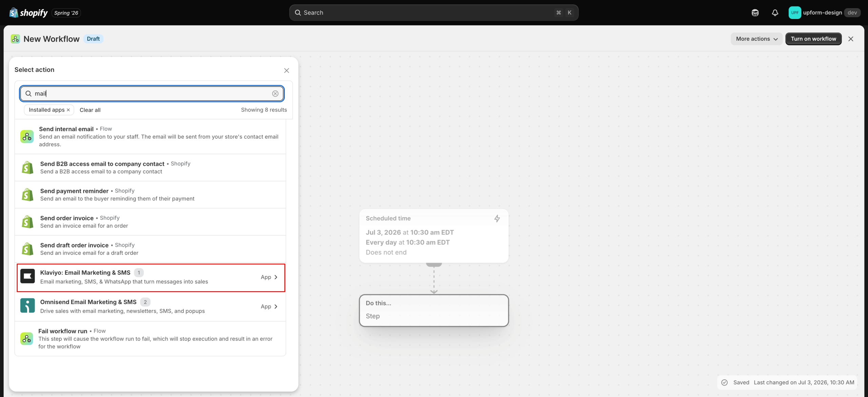Expand the Omnisend App chevron

pos(276,306)
